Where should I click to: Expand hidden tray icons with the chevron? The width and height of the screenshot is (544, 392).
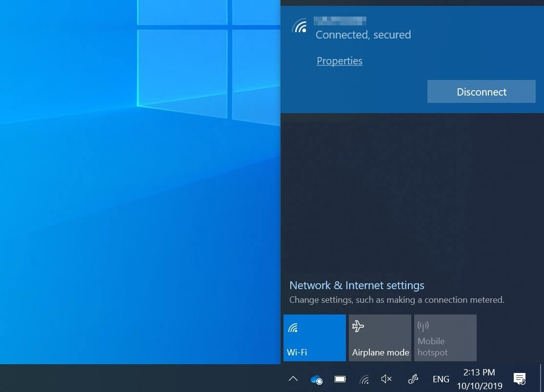(293, 379)
